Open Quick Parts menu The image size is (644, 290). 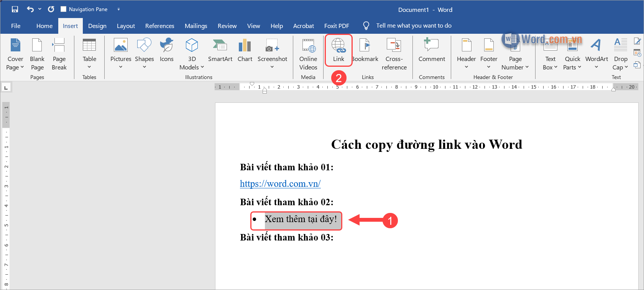[x=572, y=54]
